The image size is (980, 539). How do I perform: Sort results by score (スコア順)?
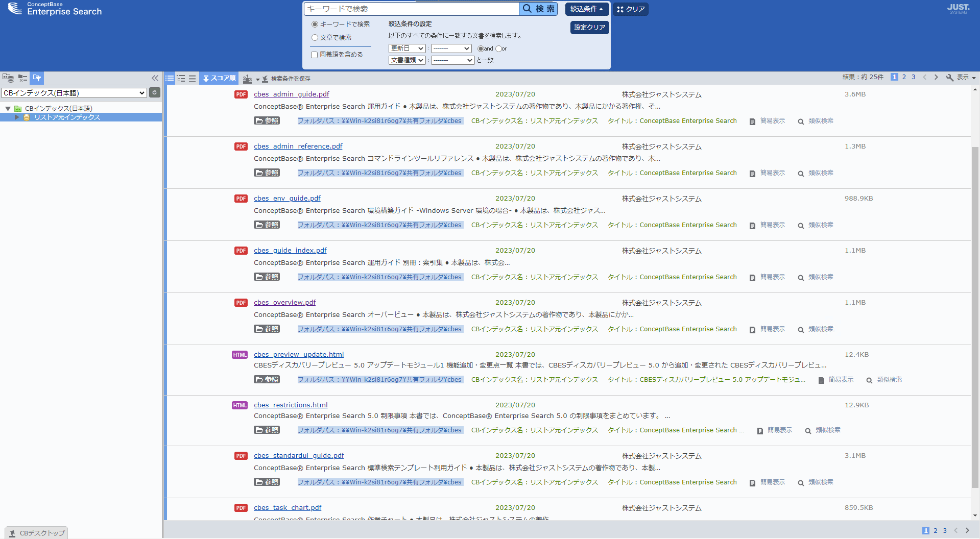[219, 78]
